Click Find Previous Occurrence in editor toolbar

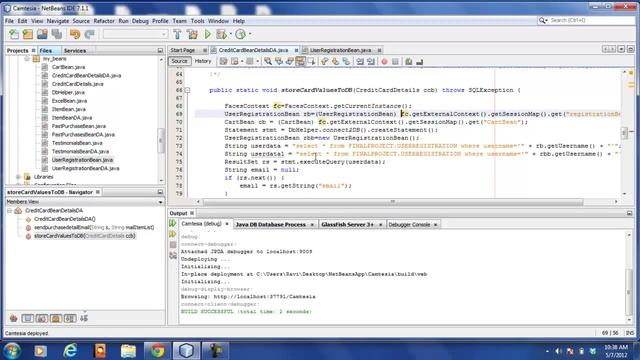(x=279, y=62)
